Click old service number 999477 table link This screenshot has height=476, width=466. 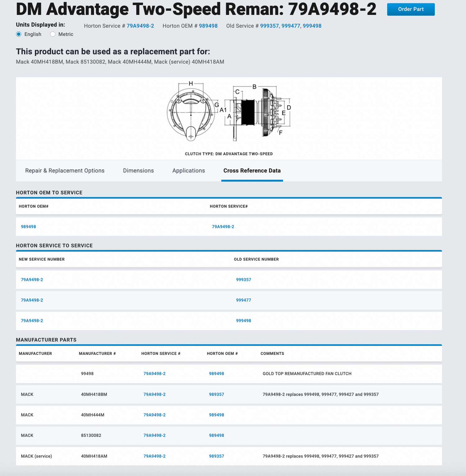pos(244,300)
